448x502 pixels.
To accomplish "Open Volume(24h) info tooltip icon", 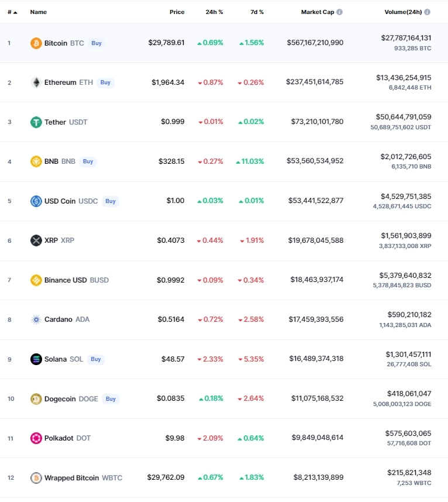I will (427, 12).
